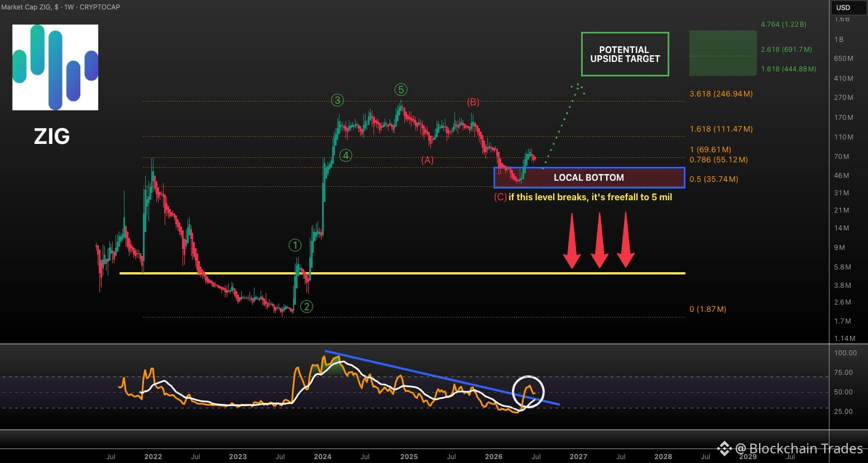Click 2025 on the time axis
The width and height of the screenshot is (868, 463).
click(409, 456)
